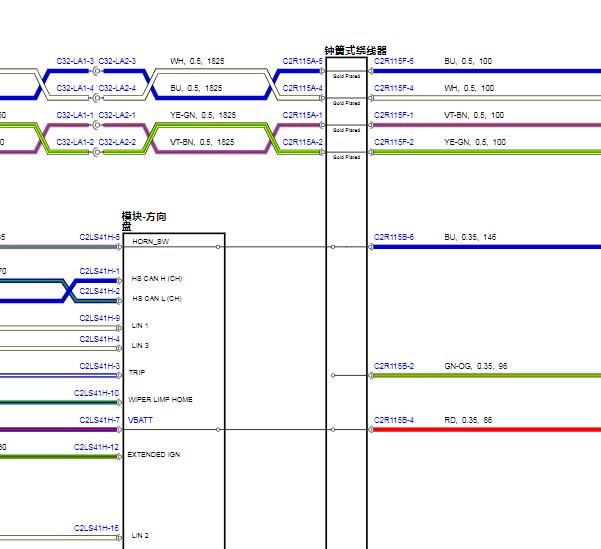601x549 pixels.
Task: Select pin label C2R115B-2
Action: click(394, 366)
